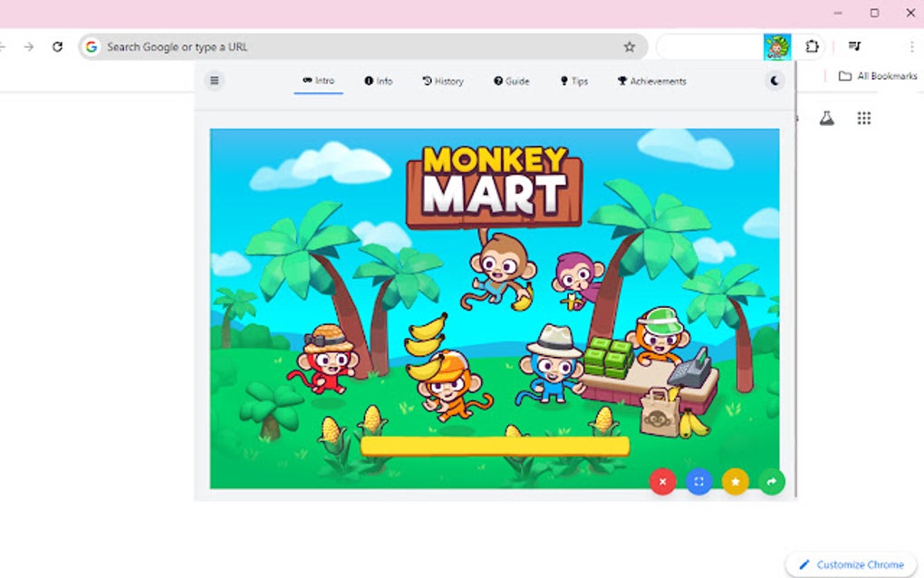The width and height of the screenshot is (924, 578).
Task: Open the Monkey Mart extension icon
Action: (x=777, y=45)
